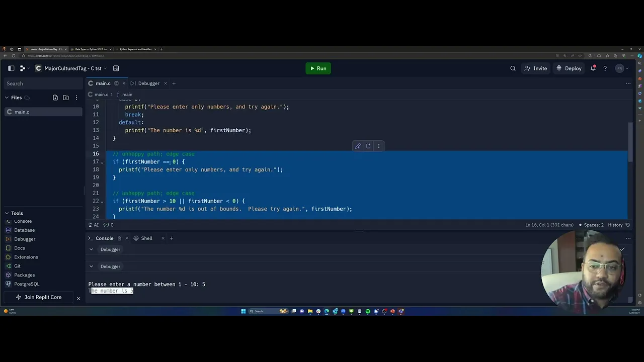Open the editor pane three-dot menu
This screenshot has height=362, width=644.
[x=628, y=83]
